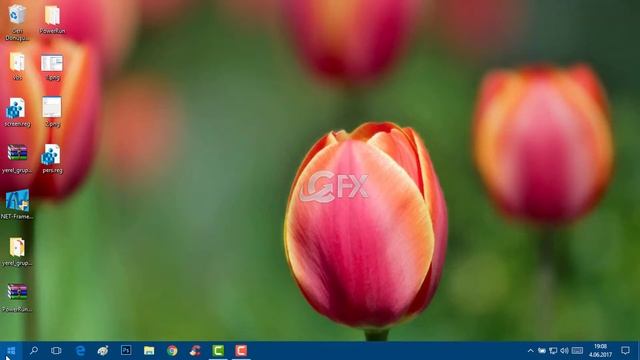Viewport: 640px width, 360px height.
Task: Select the PowerRun WinRAR archive icon
Action: tap(17, 298)
